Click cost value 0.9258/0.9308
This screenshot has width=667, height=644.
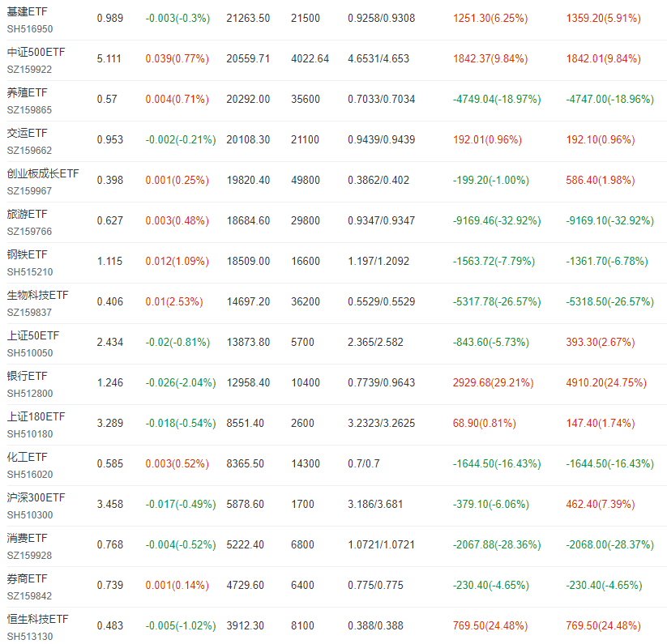[381, 18]
